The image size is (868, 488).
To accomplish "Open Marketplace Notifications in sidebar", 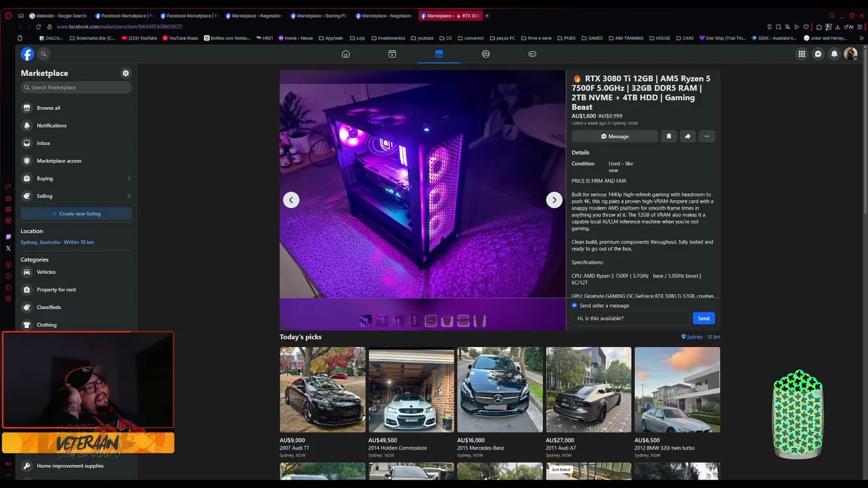I will coord(76,125).
